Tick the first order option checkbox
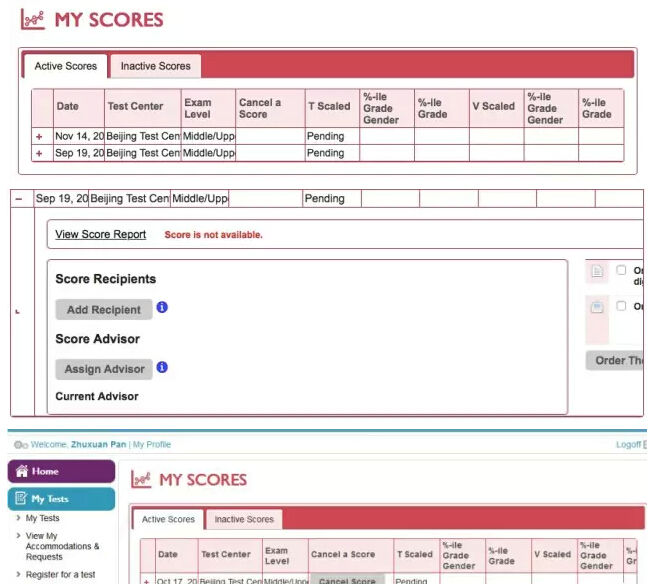The image size is (648, 584). click(x=621, y=270)
